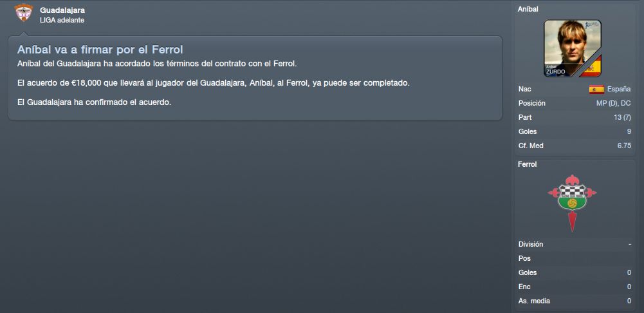Click the Posición MP (D), DC value
This screenshot has width=644, height=313.
(614, 103)
